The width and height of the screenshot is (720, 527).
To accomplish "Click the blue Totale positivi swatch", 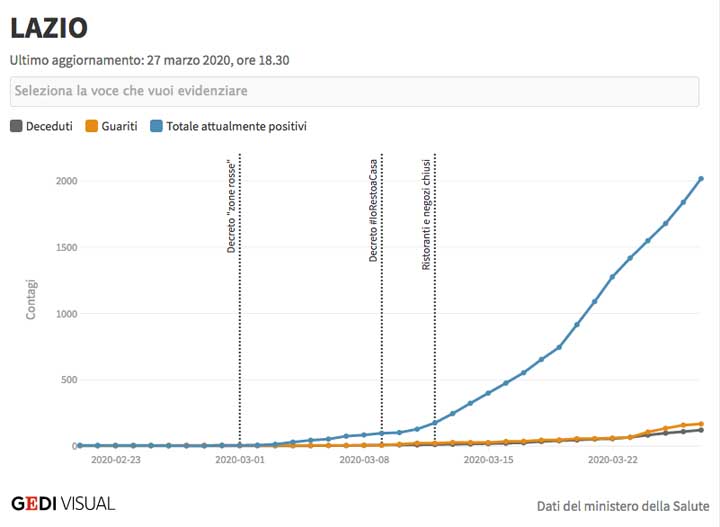I will tap(157, 126).
